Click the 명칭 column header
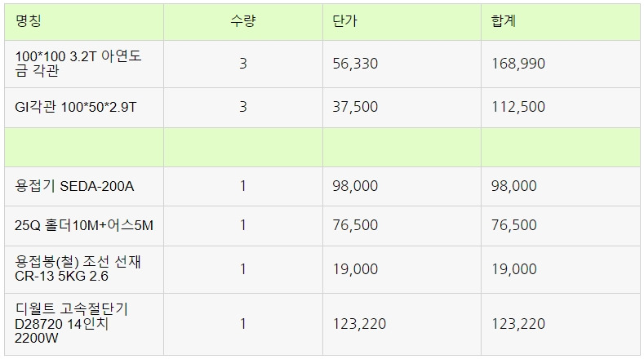 (x=29, y=20)
